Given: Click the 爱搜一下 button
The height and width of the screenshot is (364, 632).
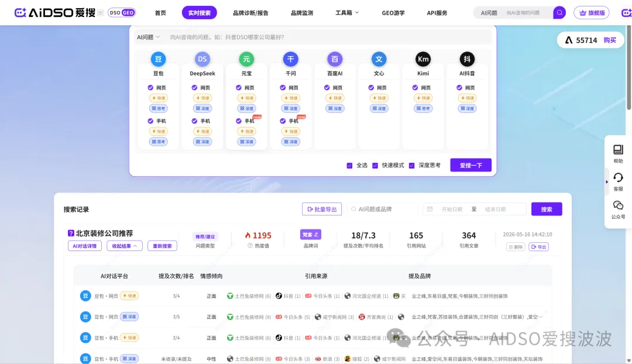Looking at the screenshot, I should (x=470, y=165).
